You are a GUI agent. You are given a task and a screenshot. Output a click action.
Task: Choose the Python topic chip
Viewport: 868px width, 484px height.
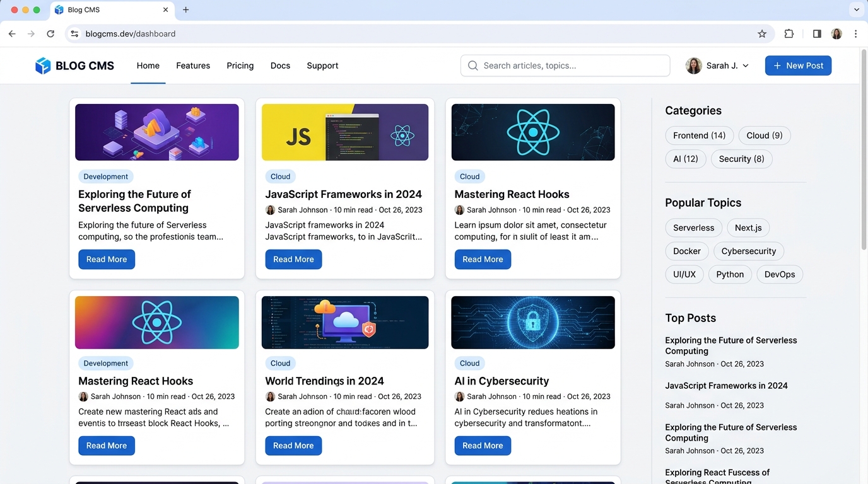click(730, 274)
